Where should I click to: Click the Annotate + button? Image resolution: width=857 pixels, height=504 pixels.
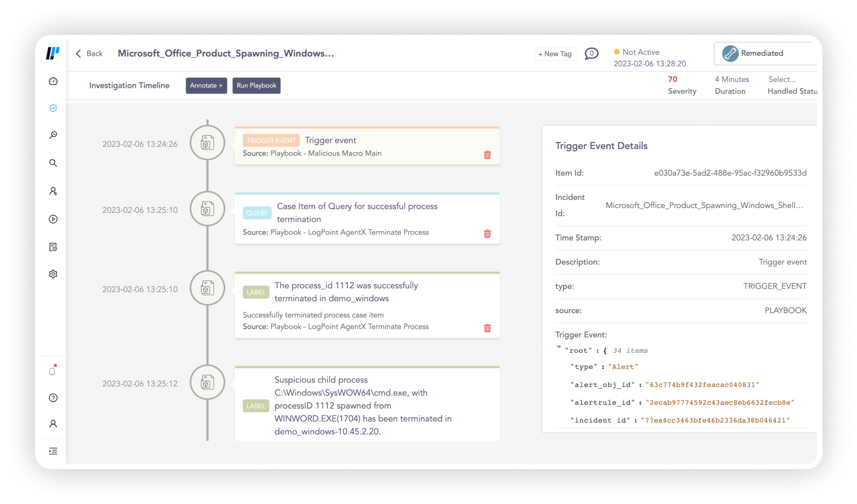click(x=207, y=86)
